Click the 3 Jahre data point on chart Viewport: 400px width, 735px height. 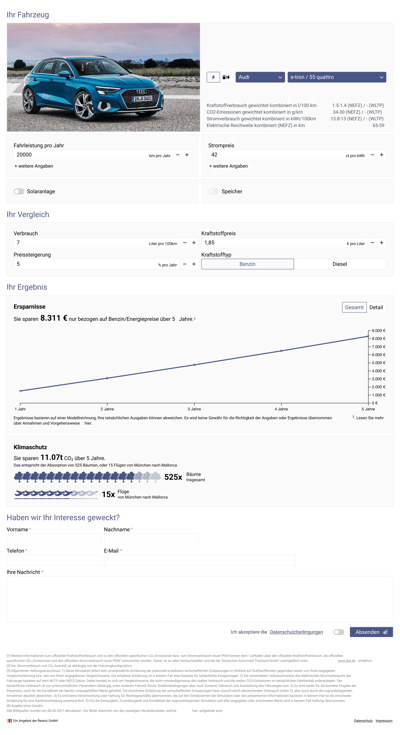tap(194, 364)
